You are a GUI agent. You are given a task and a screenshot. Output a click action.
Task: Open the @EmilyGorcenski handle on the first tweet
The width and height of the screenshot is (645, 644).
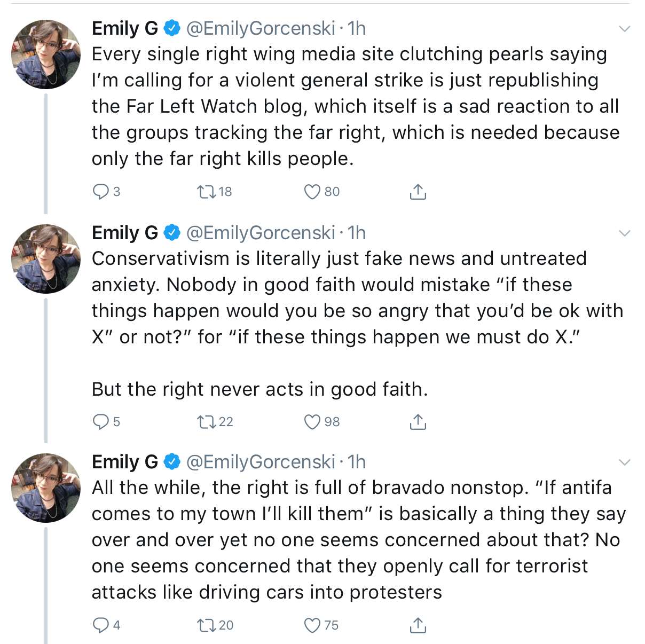click(261, 28)
